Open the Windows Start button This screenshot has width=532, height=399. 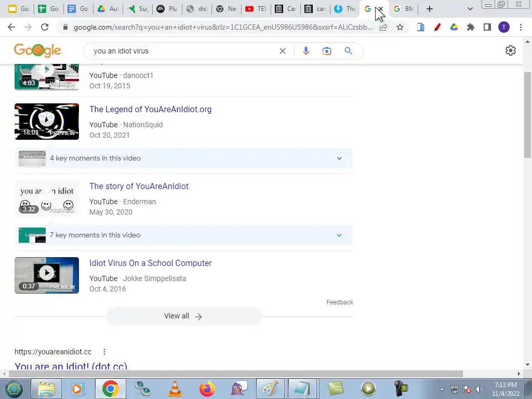[x=14, y=389]
